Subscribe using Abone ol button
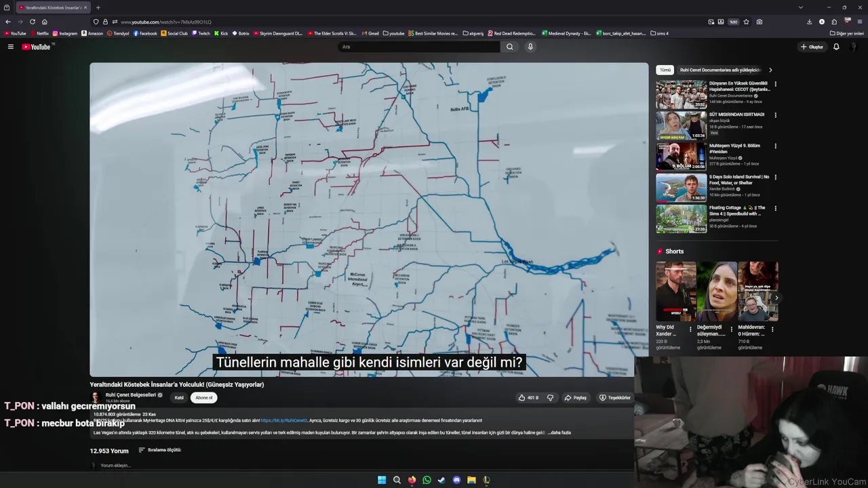The image size is (868, 488). [204, 398]
